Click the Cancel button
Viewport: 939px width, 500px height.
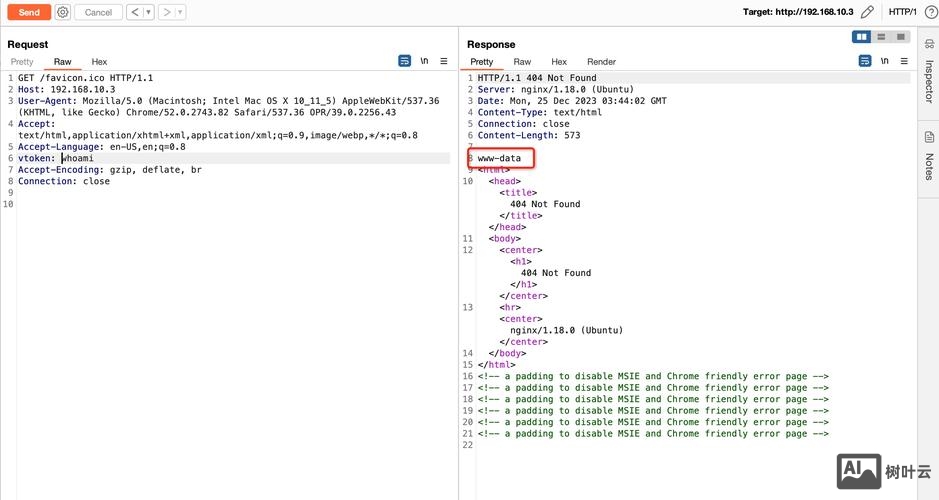click(98, 12)
